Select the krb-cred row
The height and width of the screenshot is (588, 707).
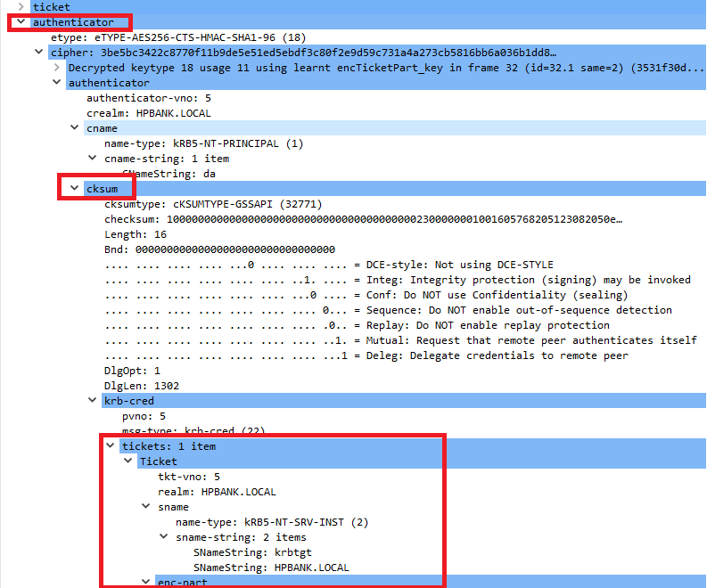click(129, 401)
